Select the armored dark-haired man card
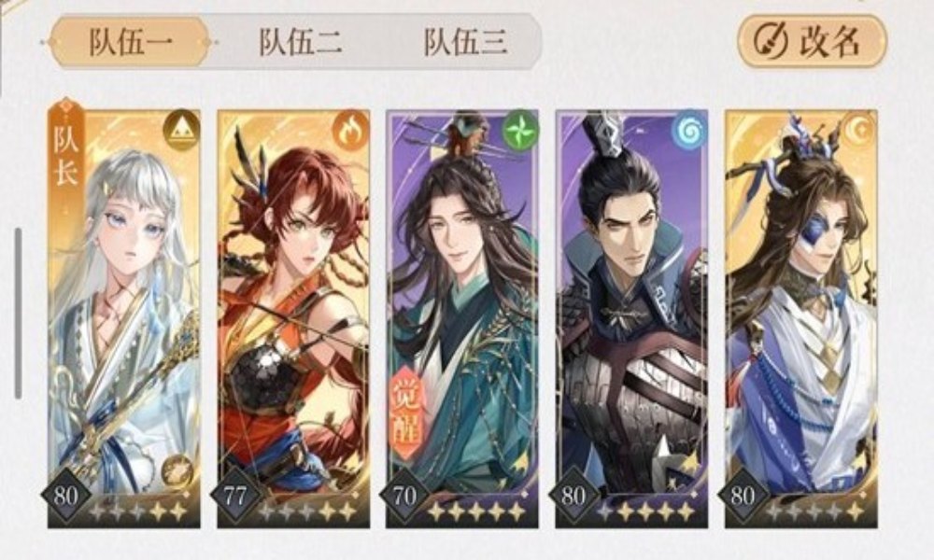Viewport: 934px width, 560px height. point(631,318)
